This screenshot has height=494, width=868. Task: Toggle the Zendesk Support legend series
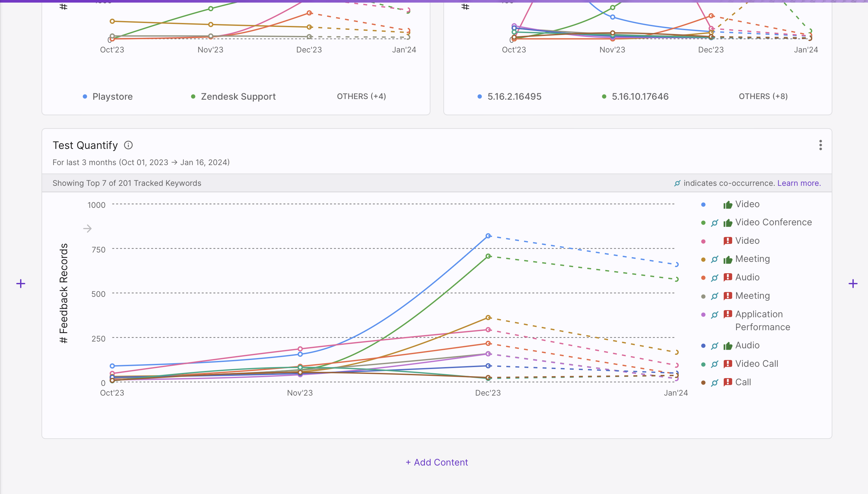233,97
